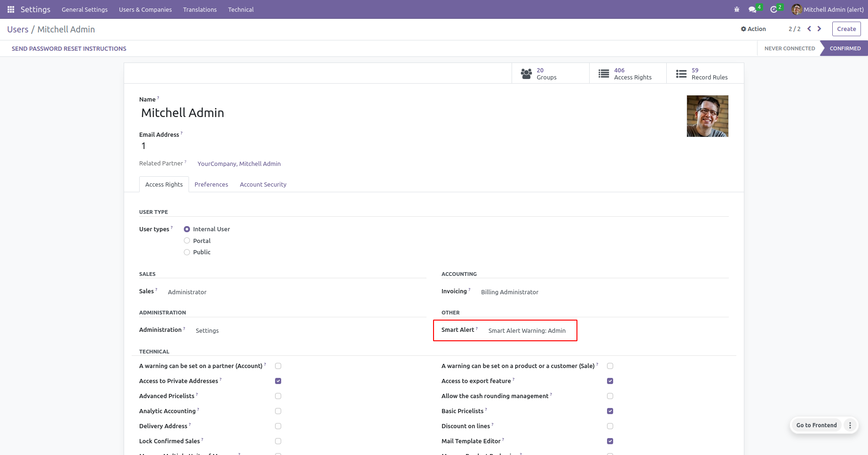Click the debug bug icon

click(737, 9)
